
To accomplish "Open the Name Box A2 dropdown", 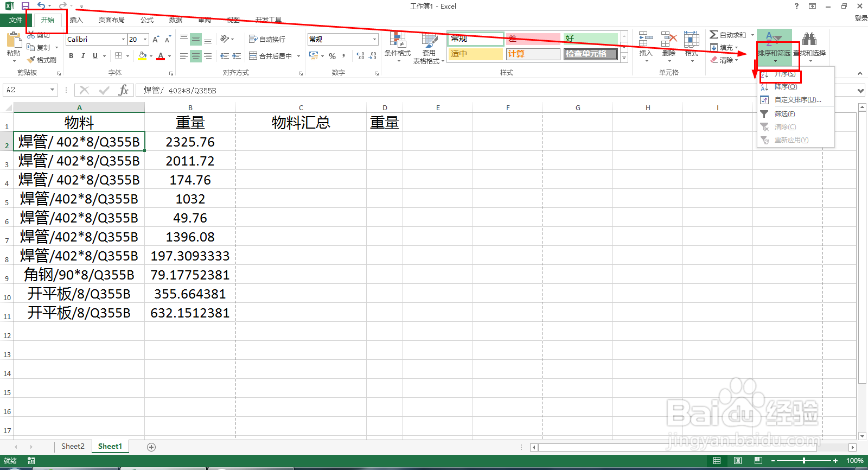I will (52, 90).
